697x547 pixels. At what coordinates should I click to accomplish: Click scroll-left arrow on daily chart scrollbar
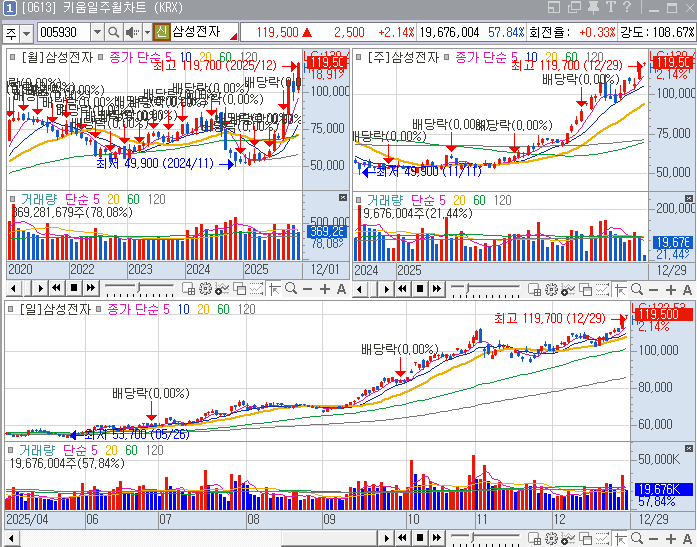(12, 539)
